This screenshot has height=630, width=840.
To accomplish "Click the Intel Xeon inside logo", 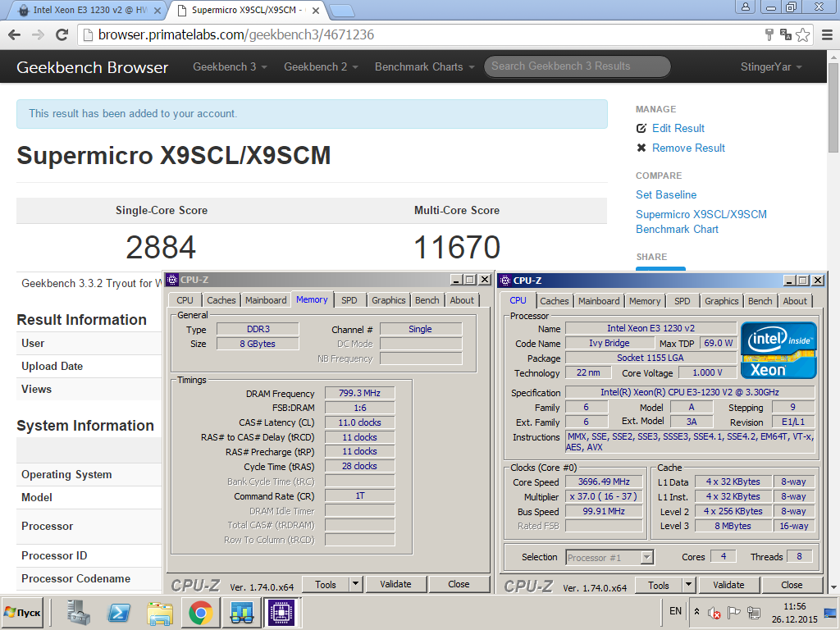I will pos(778,349).
